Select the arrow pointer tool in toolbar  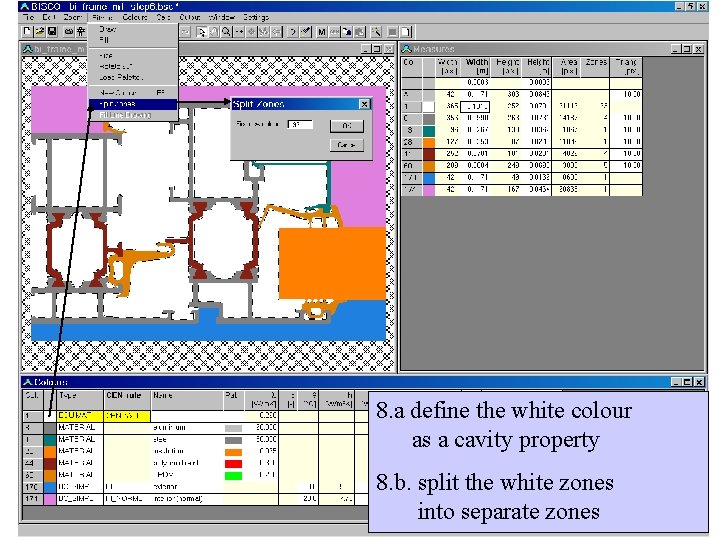(x=201, y=32)
